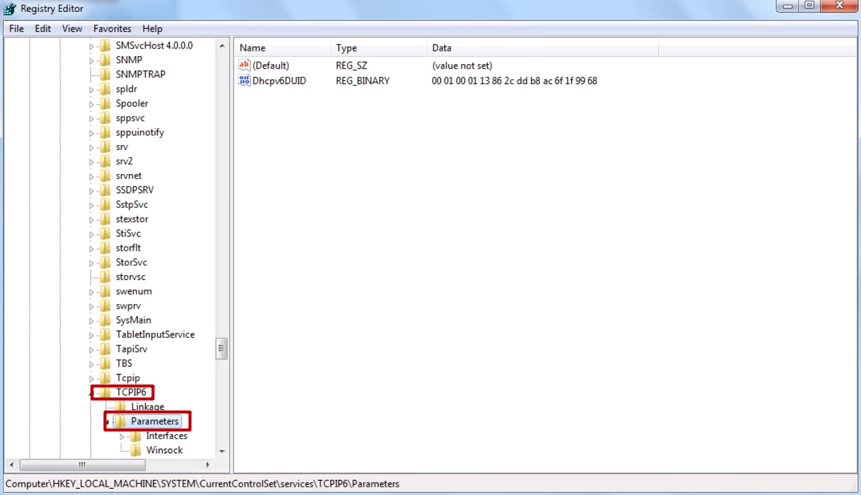Open the File menu

coord(16,29)
